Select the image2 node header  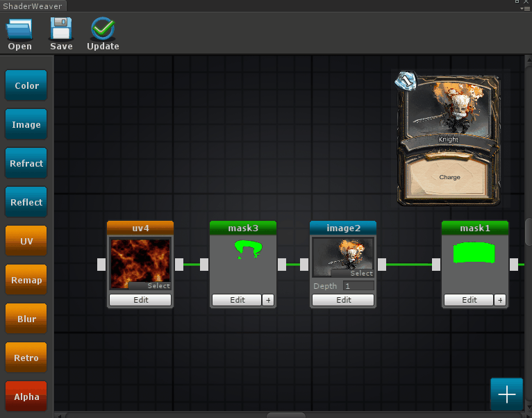point(343,228)
